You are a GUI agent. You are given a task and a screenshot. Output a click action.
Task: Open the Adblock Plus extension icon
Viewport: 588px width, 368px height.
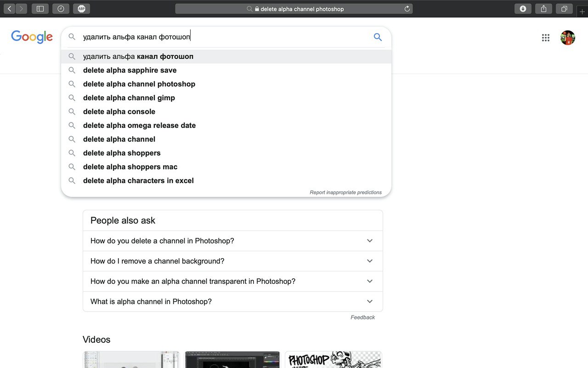pyautogui.click(x=81, y=9)
